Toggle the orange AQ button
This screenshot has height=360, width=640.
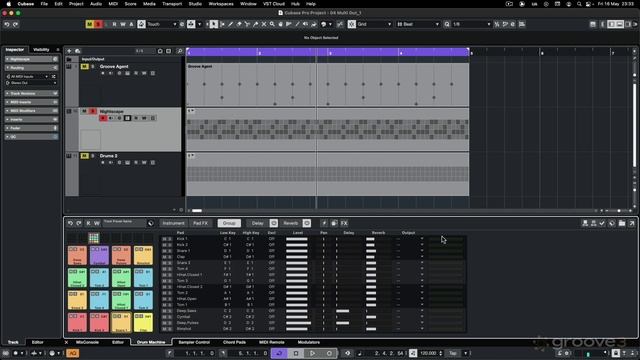pyautogui.click(x=72, y=353)
